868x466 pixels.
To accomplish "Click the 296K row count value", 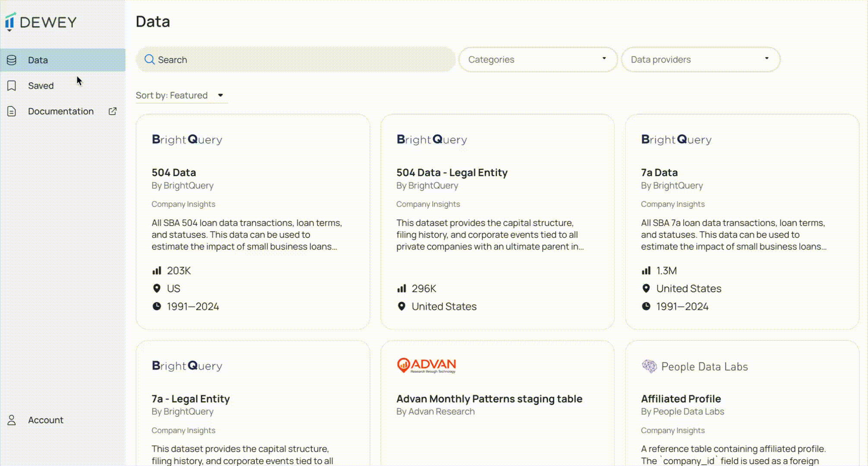I will click(x=424, y=288).
